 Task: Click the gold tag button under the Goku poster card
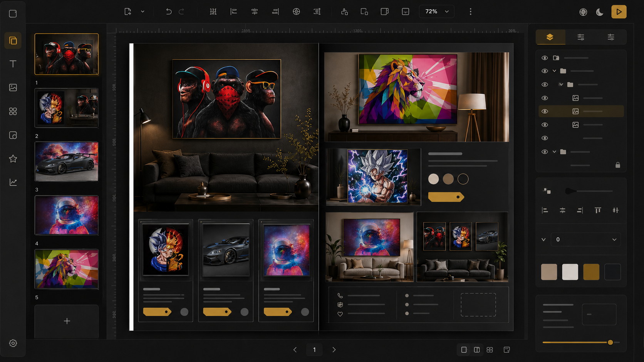[157, 312]
